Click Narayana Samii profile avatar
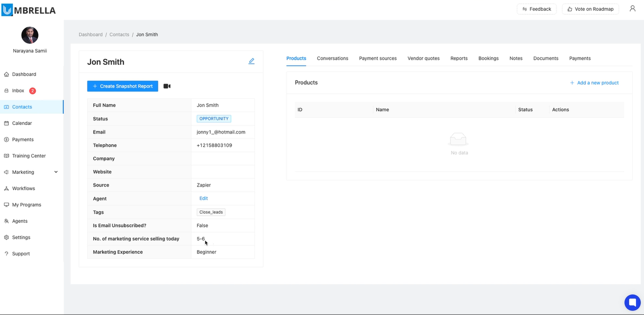 (30, 35)
